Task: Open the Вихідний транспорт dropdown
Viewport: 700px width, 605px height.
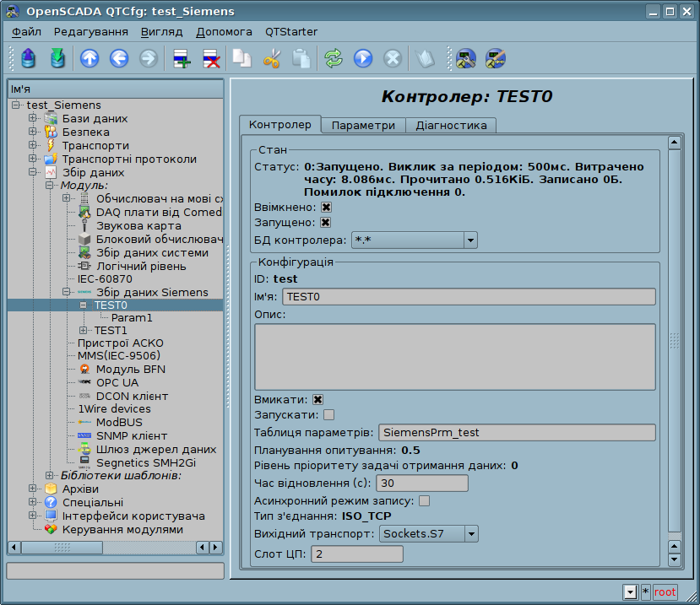Action: (428, 534)
